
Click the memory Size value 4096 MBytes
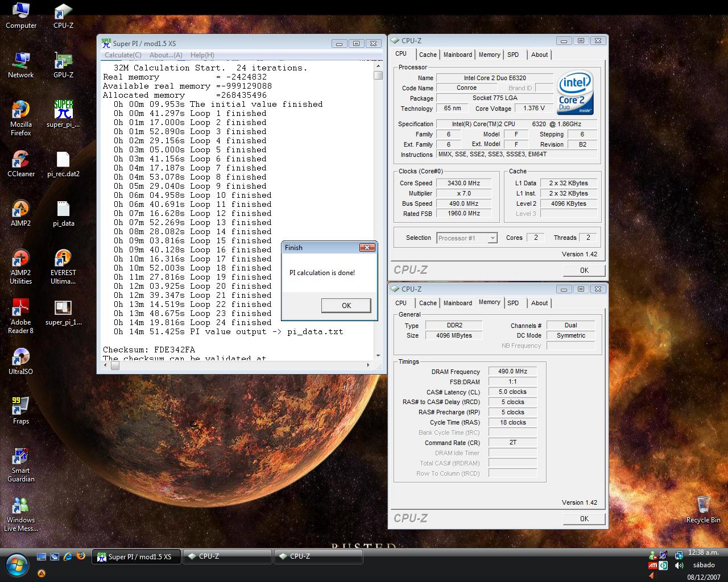(454, 335)
